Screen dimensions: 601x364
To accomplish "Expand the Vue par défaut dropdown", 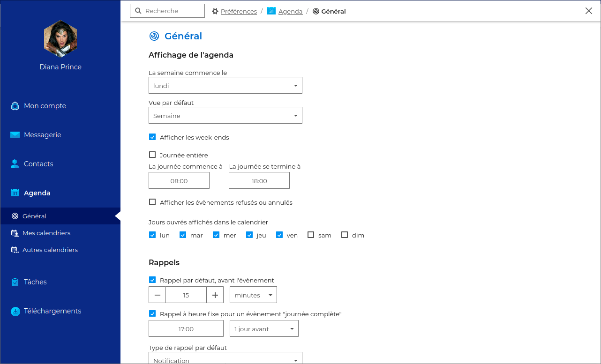I will coord(225,116).
